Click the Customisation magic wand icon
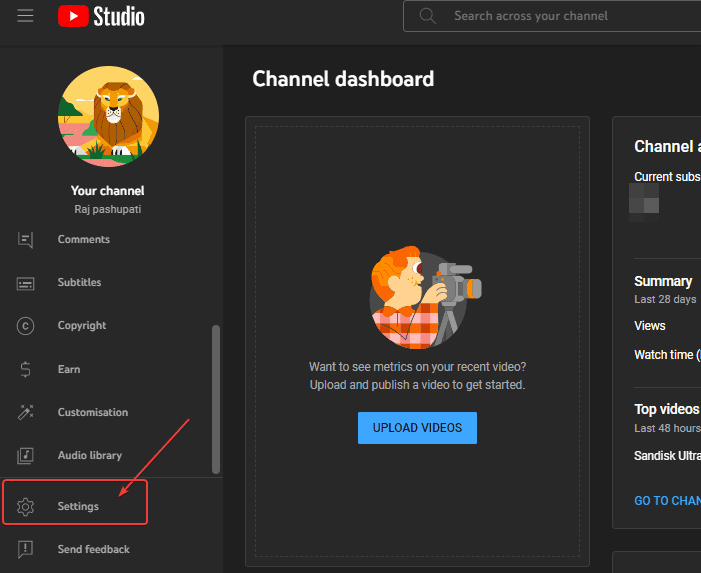Screen dimensions: 701x573 coord(25,412)
